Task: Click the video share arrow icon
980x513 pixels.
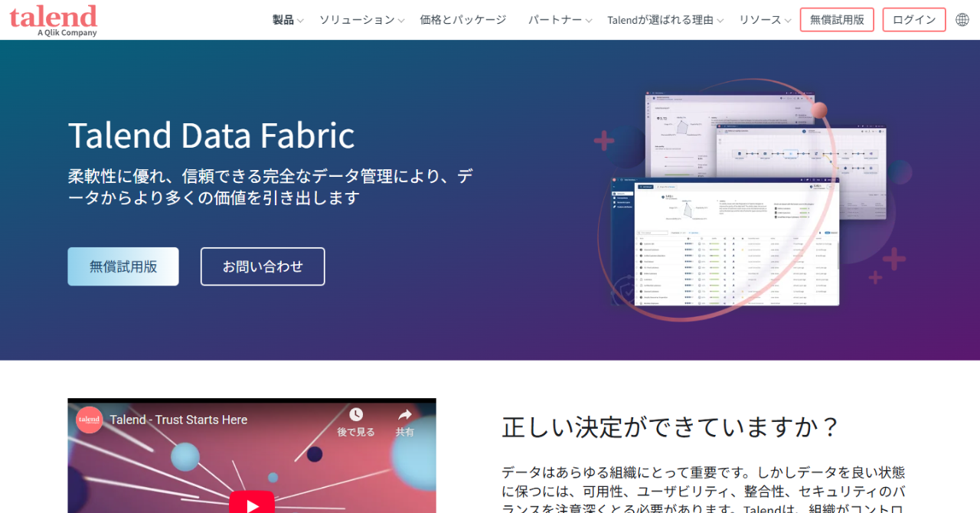Action: point(404,415)
